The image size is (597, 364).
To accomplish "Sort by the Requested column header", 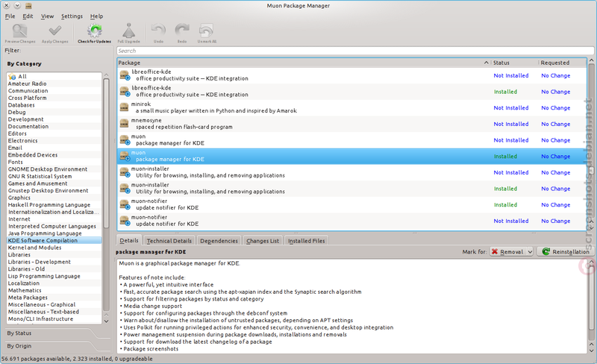I will tap(563, 63).
